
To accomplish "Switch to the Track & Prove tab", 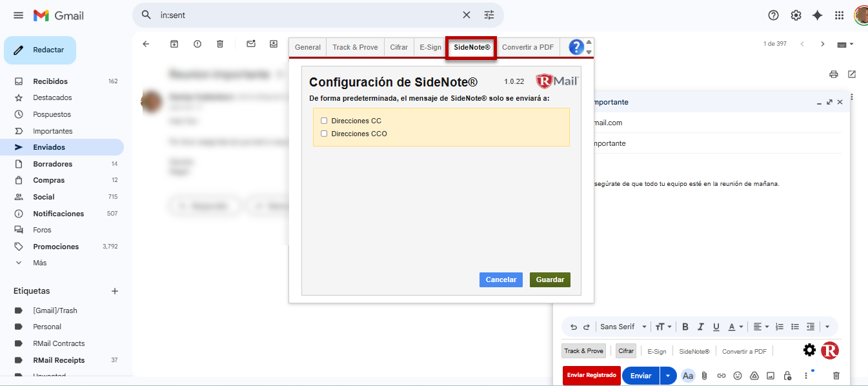I will (x=355, y=47).
